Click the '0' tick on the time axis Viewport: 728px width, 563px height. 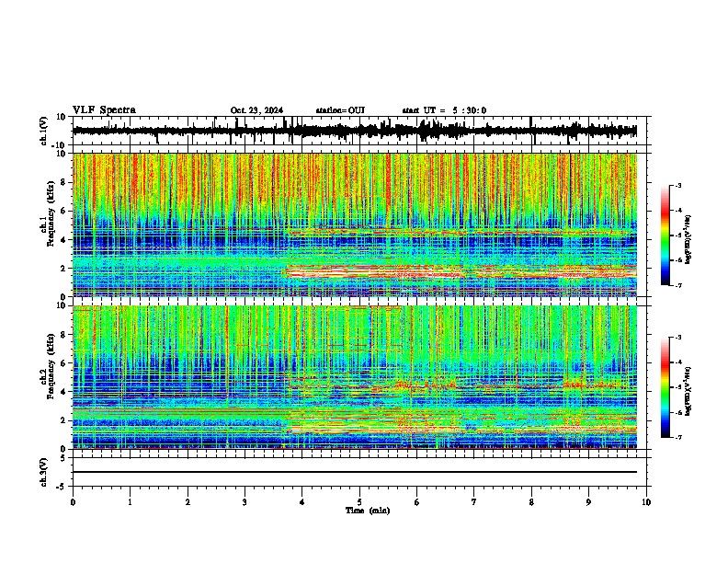[73, 502]
